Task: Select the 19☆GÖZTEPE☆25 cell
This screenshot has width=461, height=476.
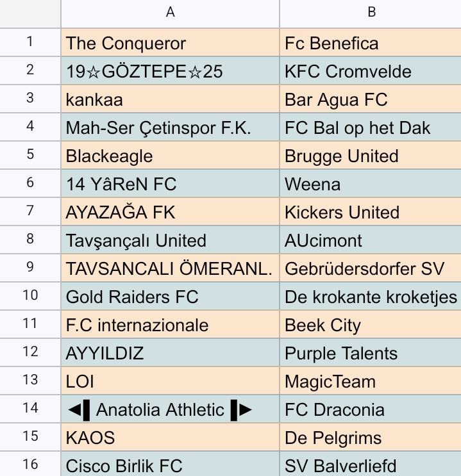Action: [x=170, y=70]
